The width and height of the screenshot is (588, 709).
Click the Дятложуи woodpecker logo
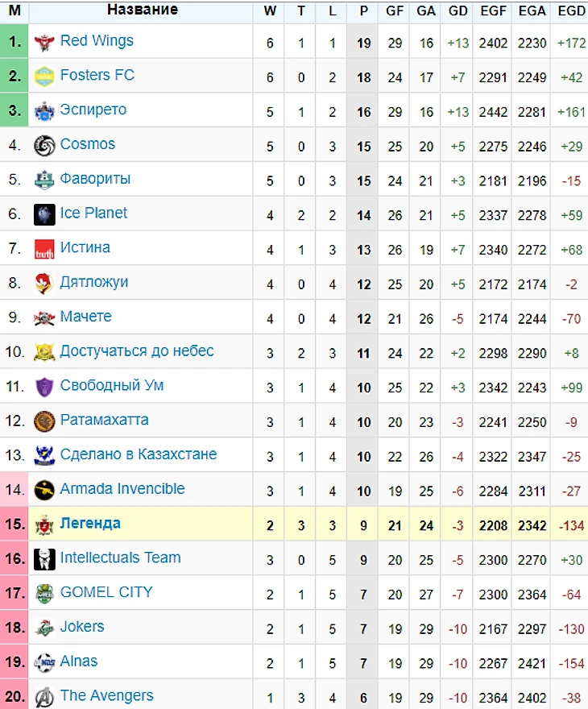pos(43,284)
